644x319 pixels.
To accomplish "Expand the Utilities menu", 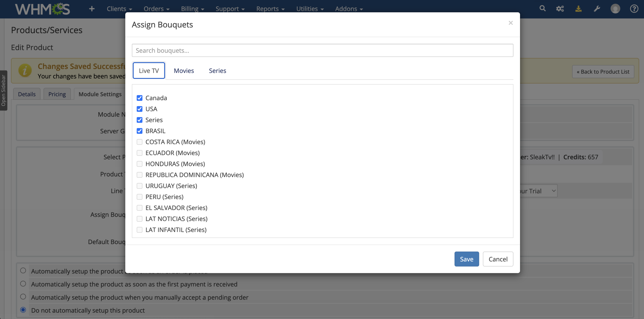I will [x=310, y=9].
